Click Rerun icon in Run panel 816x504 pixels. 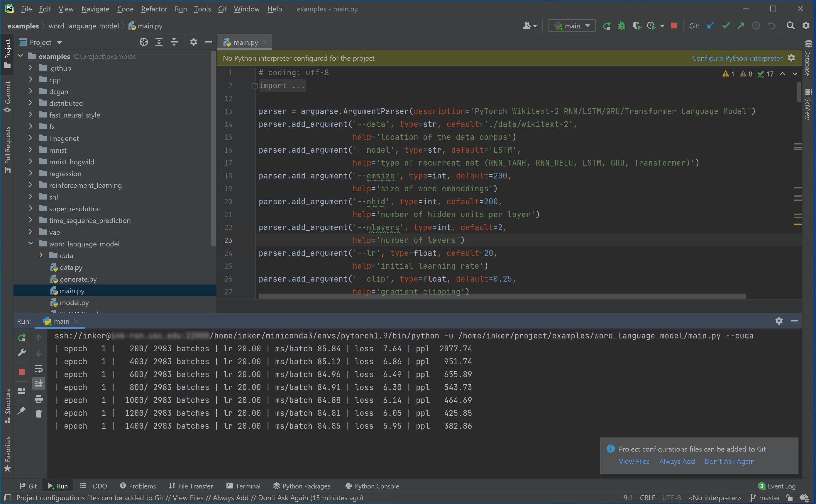click(22, 338)
